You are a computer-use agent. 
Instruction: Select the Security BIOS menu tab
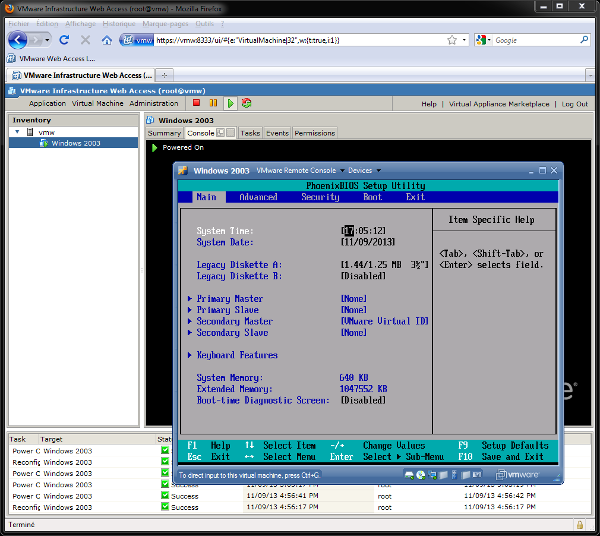pyautogui.click(x=320, y=197)
